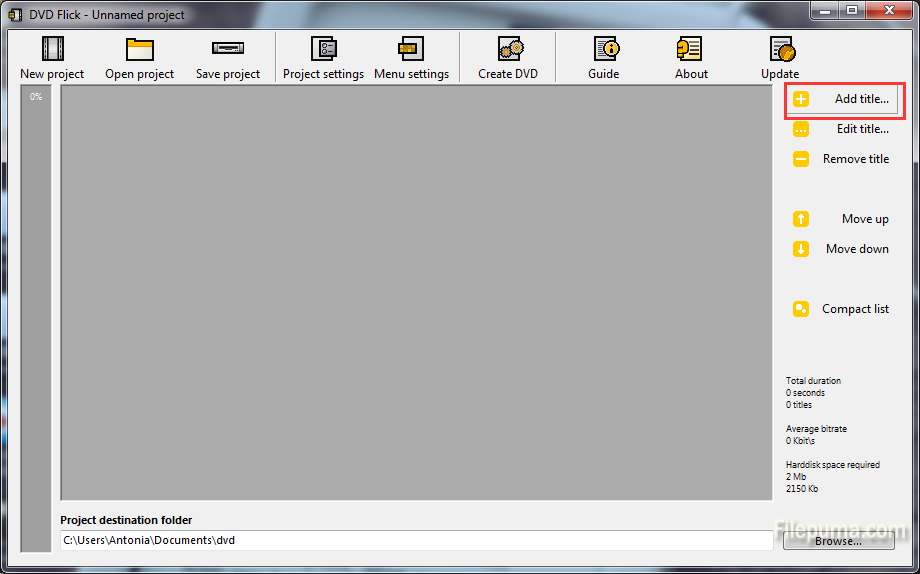Click inside the empty title list area
Image resolution: width=920 pixels, height=574 pixels.
click(x=416, y=292)
